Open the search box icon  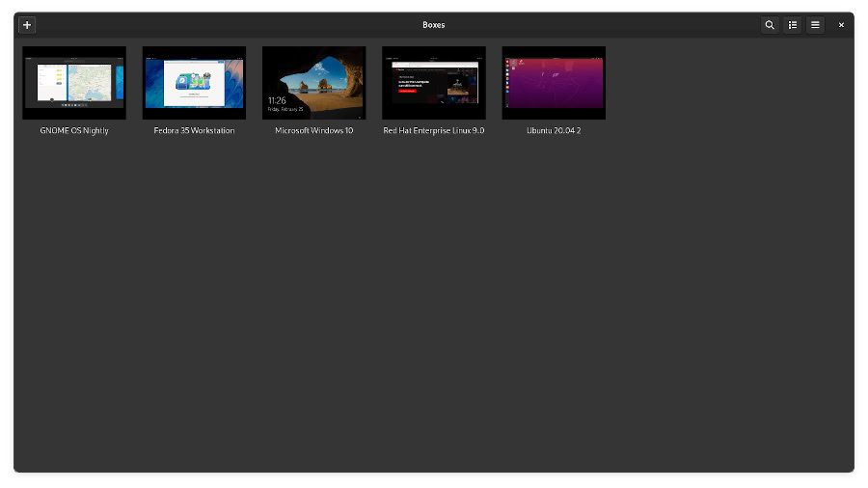point(770,25)
